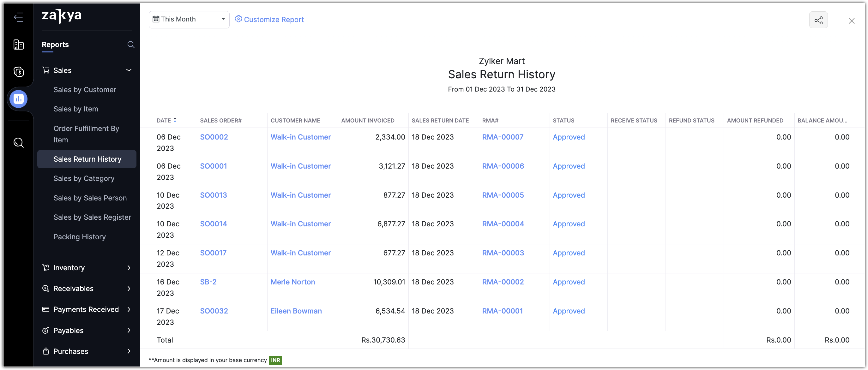Image resolution: width=868 pixels, height=370 pixels.
Task: Open the organization building icon in left rail
Action: tap(19, 45)
